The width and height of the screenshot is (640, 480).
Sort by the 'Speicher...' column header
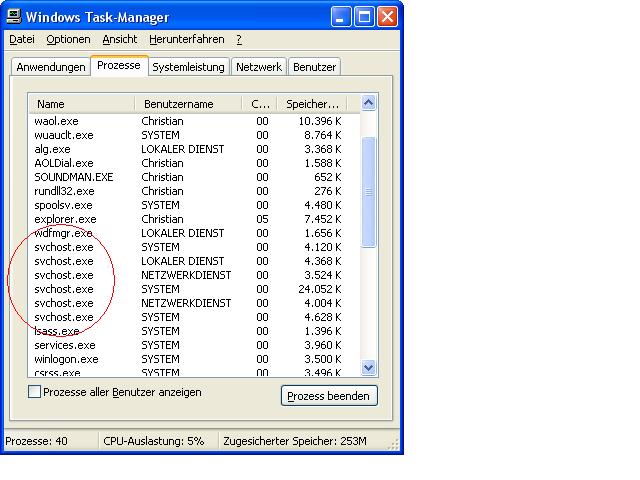click(312, 104)
